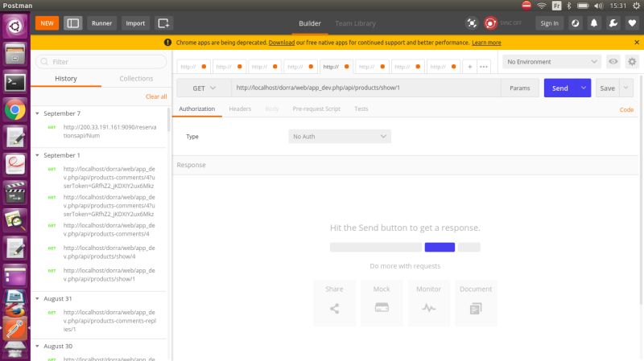
Task: Click the request URL input field
Action: coord(366,88)
